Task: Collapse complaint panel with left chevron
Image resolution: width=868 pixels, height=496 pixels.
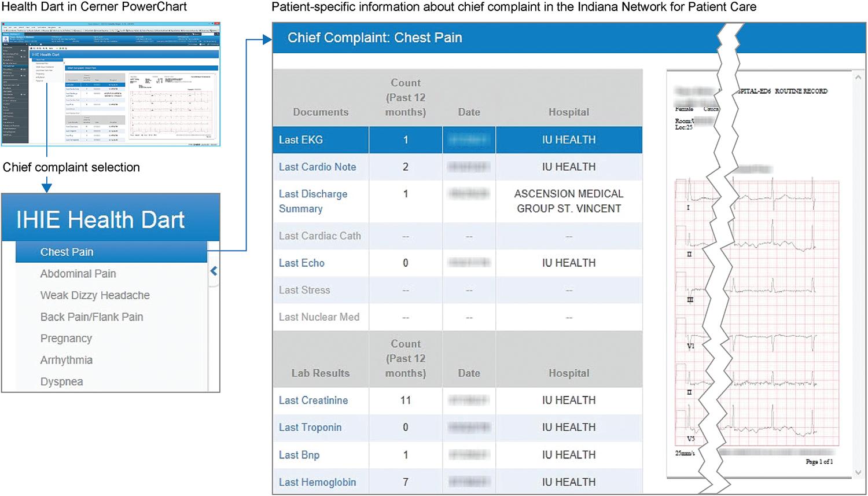Action: tap(214, 271)
